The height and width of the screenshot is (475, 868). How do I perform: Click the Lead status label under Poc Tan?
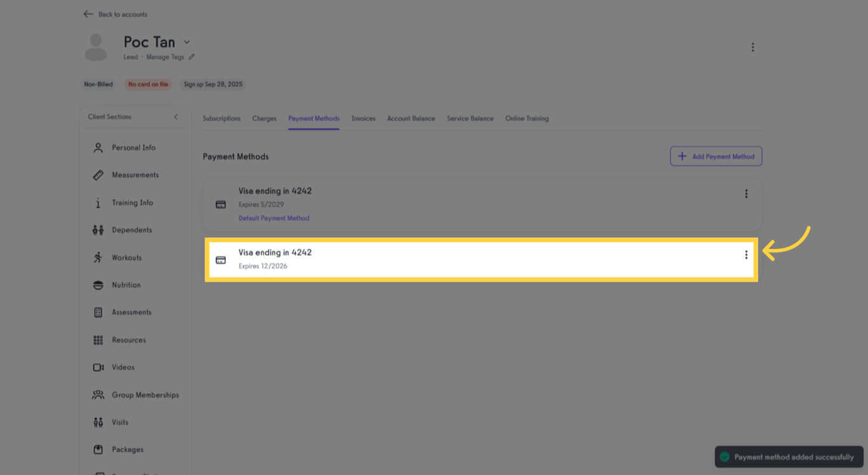(130, 57)
